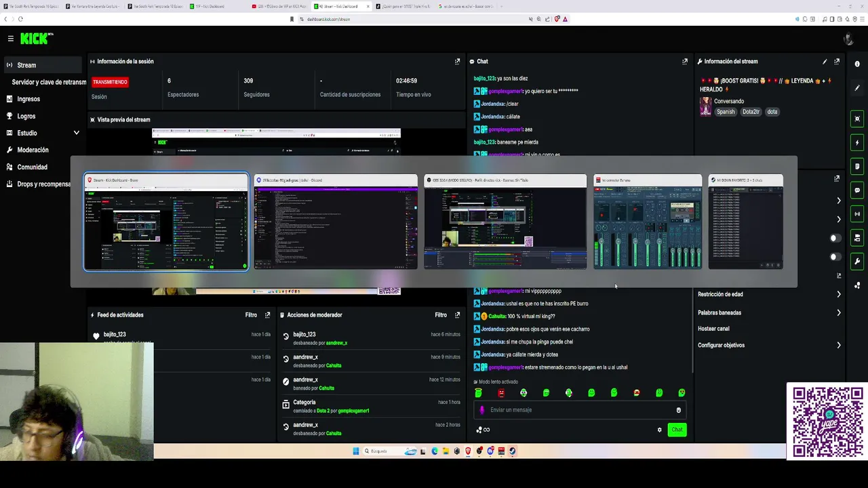Click the document icon in the right rail
Viewport: 868px width, 488px height.
coord(857,166)
